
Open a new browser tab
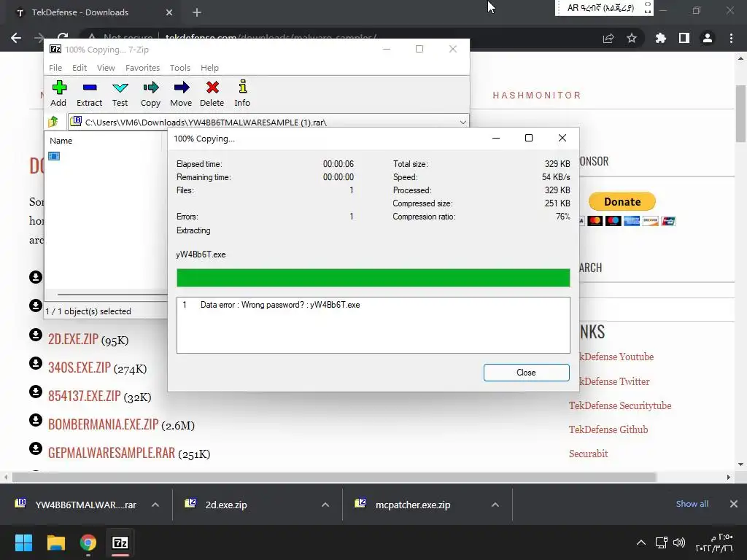197,12
